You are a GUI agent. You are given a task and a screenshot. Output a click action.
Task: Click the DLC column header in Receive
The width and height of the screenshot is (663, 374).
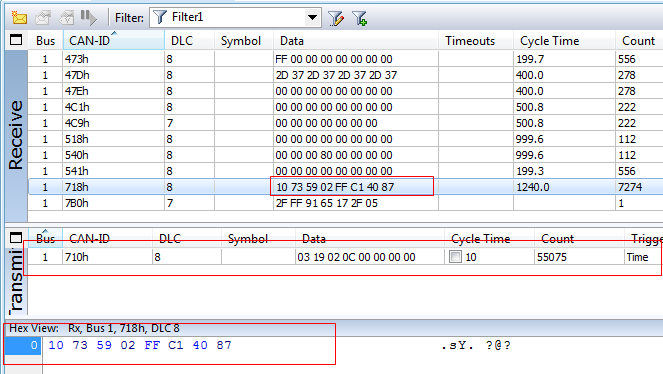point(189,41)
